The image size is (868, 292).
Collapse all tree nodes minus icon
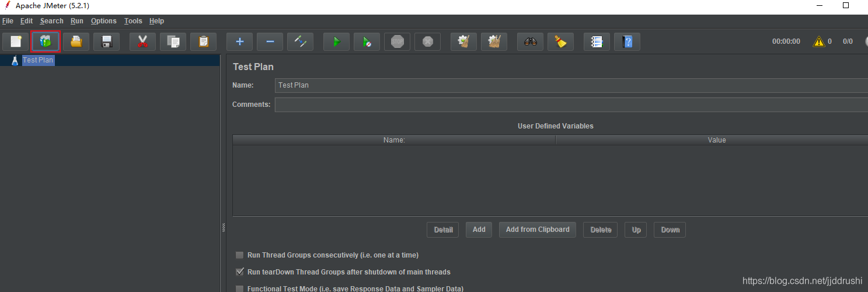(270, 41)
